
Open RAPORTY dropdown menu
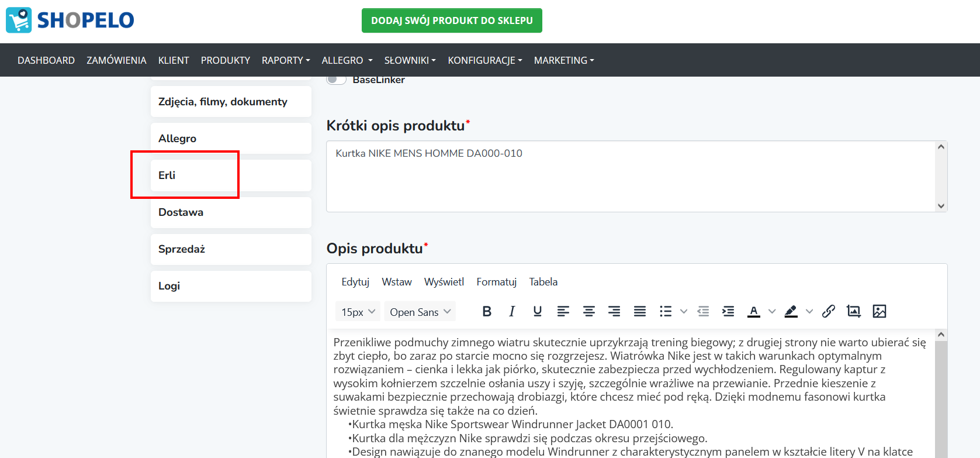(286, 60)
